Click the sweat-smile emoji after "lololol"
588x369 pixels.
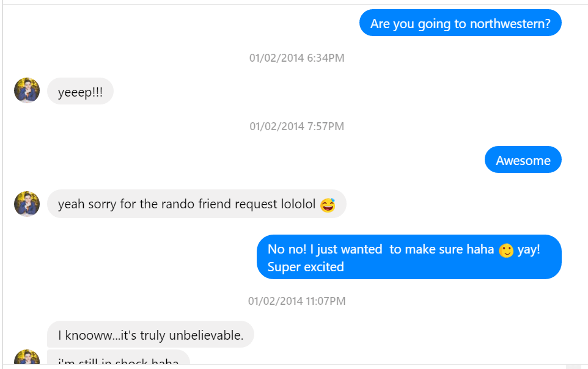point(328,205)
